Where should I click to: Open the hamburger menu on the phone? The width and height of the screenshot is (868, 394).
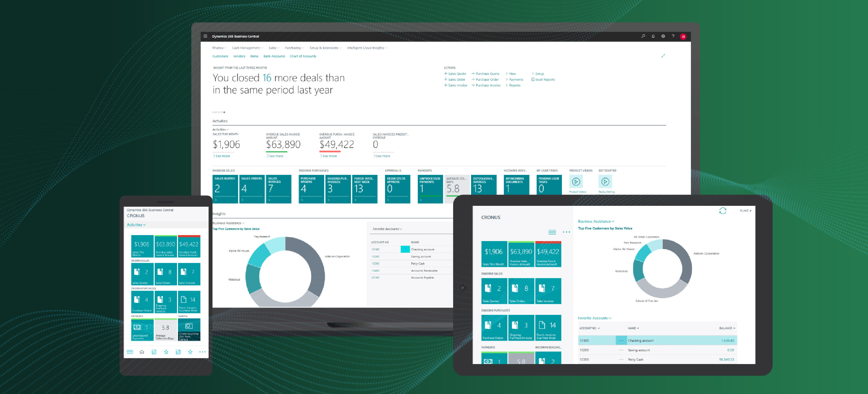click(130, 352)
